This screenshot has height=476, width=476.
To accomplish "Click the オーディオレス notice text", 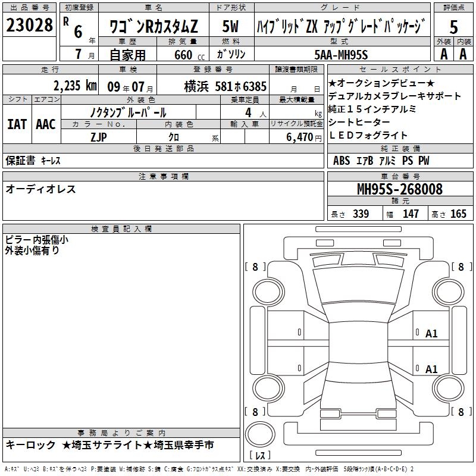I will pyautogui.click(x=40, y=189).
